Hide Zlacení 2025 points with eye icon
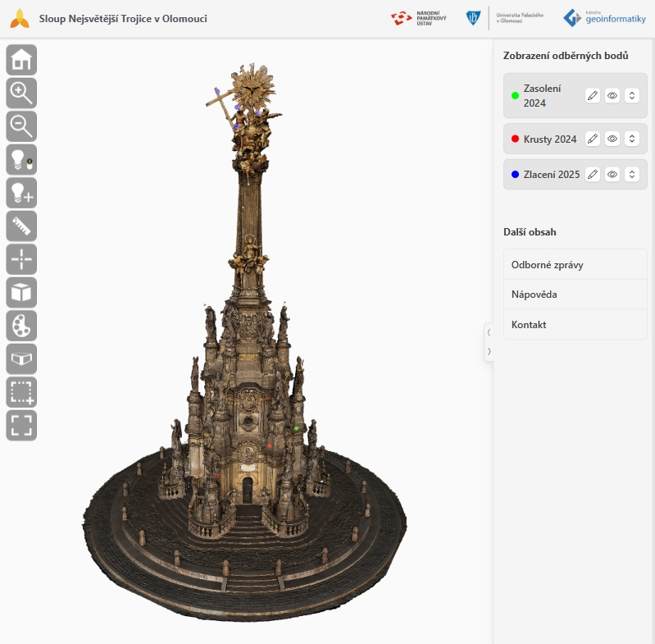 coord(612,174)
